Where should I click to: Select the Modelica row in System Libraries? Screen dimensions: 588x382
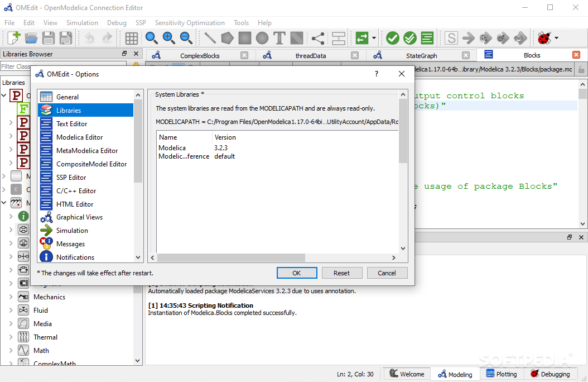pos(277,148)
